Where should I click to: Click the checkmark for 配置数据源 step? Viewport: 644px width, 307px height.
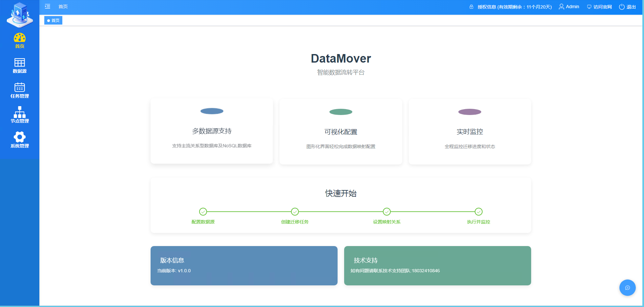[x=203, y=212]
